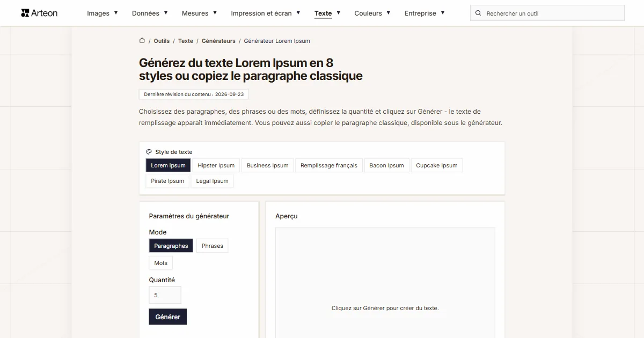Expand the Entreprise dropdown arrow

pos(443,13)
